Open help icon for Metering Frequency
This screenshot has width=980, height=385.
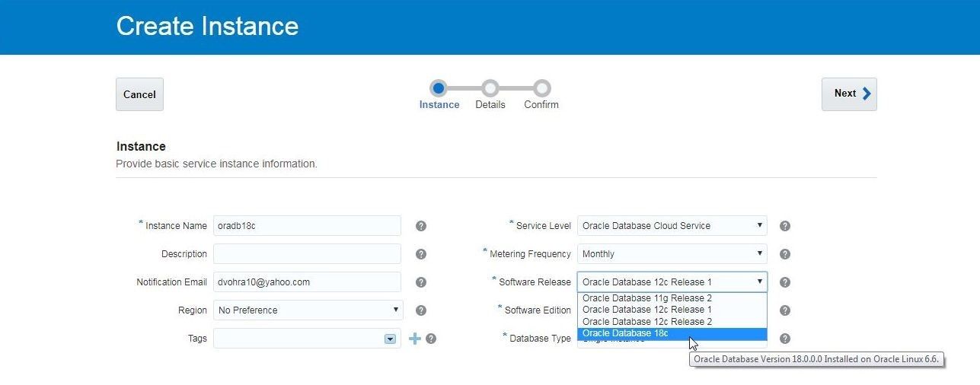tap(785, 254)
